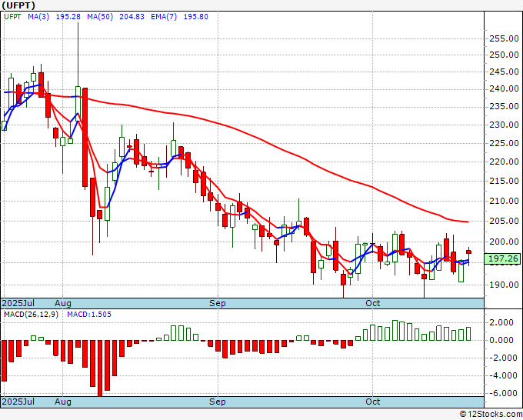This screenshot has width=523, height=420.
Task: Click the 2025Jul label on MACD axis
Action: (18, 402)
